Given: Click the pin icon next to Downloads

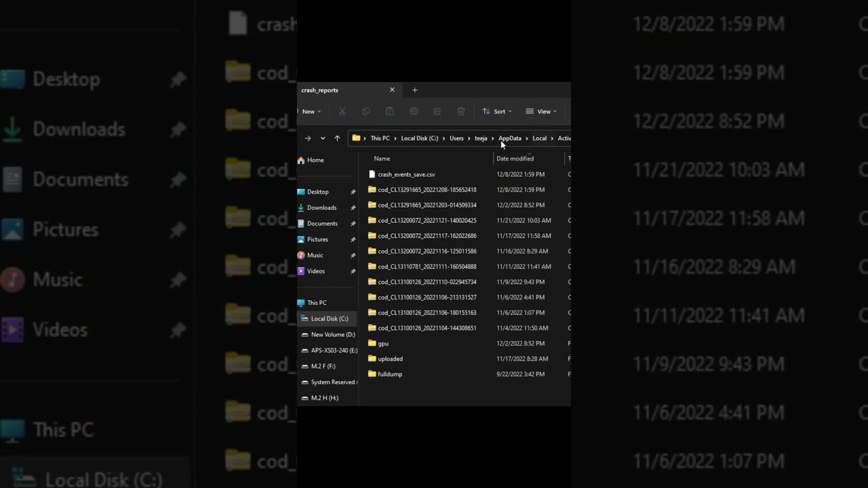Looking at the screenshot, I should click(x=353, y=207).
